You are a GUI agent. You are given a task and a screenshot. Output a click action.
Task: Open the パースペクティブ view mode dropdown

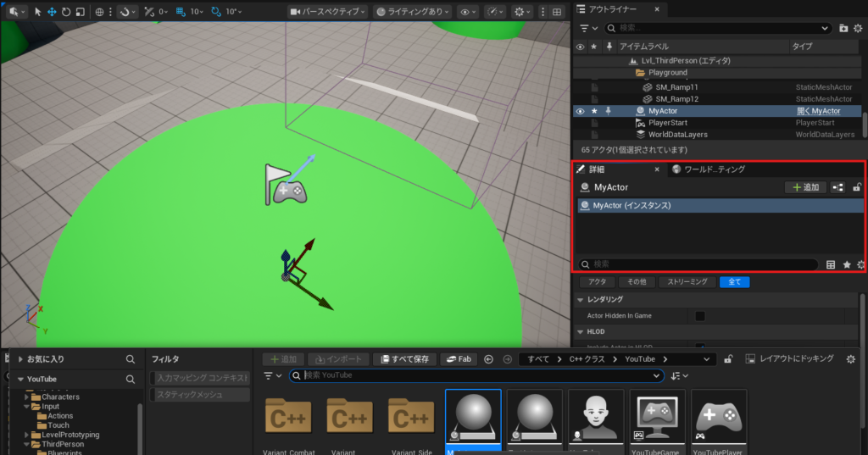pos(327,12)
